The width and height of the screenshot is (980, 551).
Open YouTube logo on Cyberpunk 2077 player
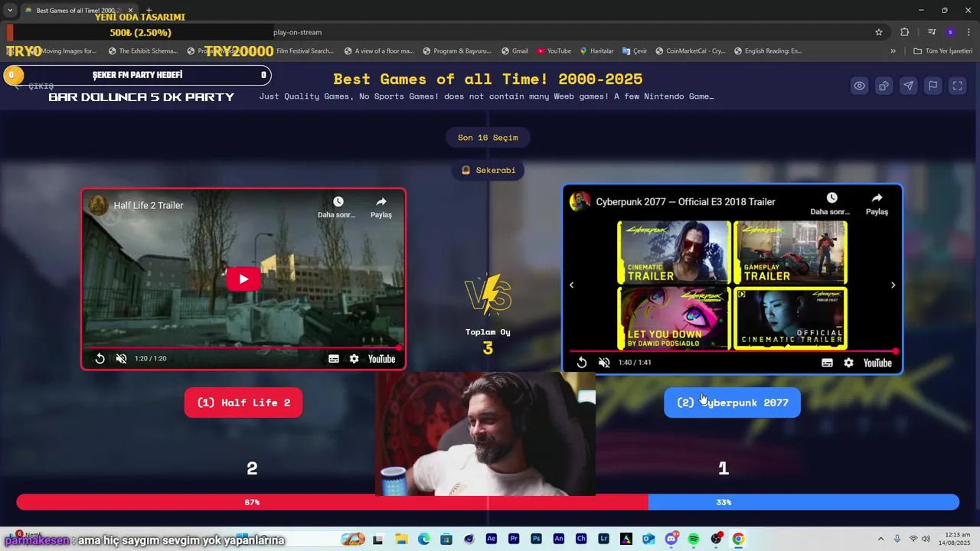[877, 363]
